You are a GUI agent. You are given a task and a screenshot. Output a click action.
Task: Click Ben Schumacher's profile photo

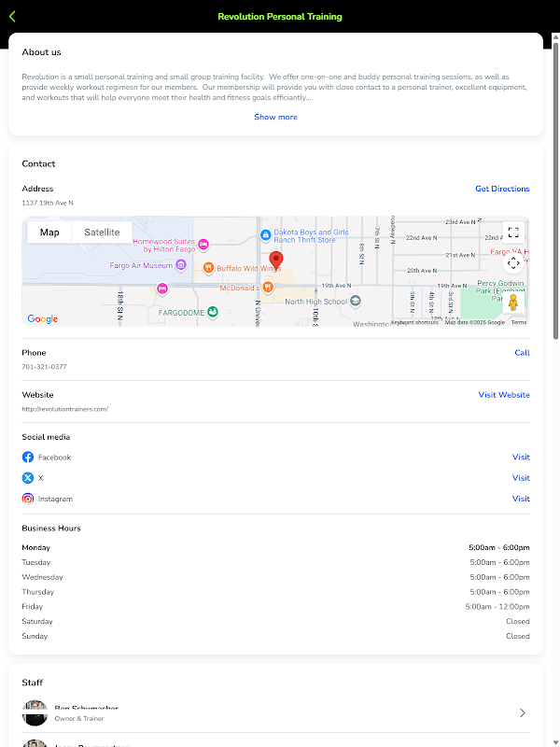pyautogui.click(x=35, y=712)
